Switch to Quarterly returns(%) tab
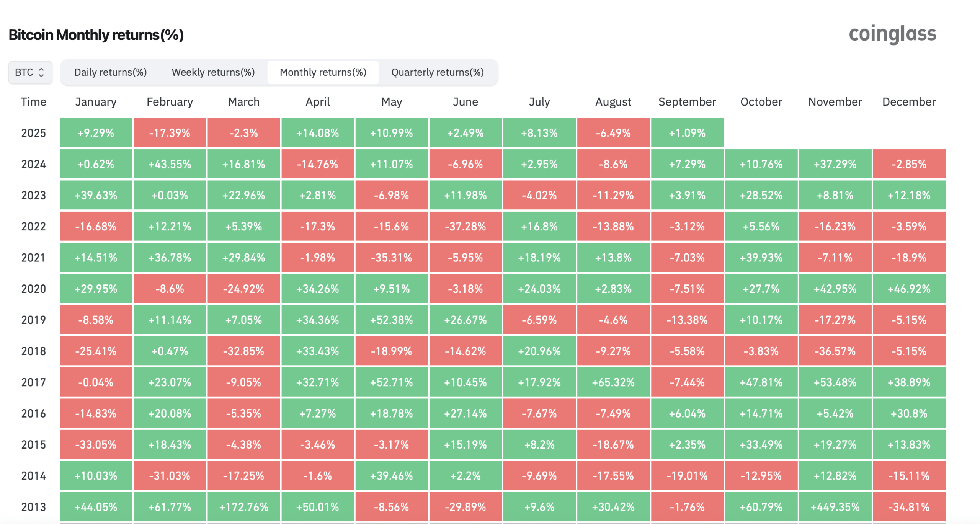 437,72
